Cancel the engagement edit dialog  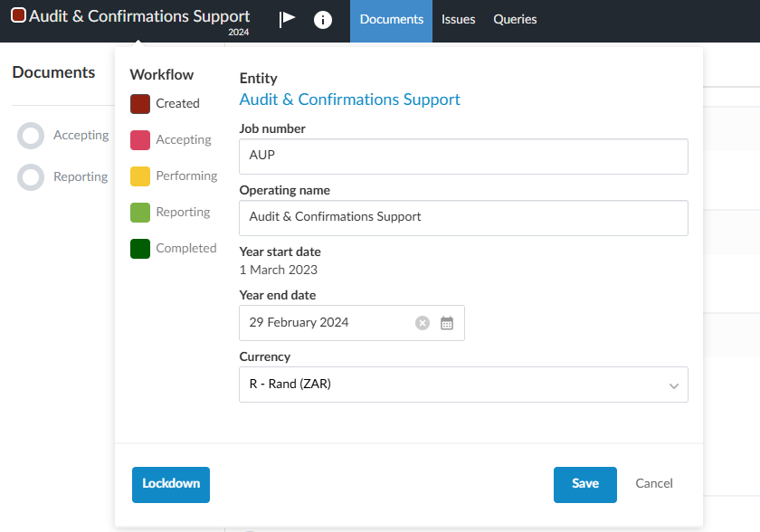pyautogui.click(x=654, y=484)
